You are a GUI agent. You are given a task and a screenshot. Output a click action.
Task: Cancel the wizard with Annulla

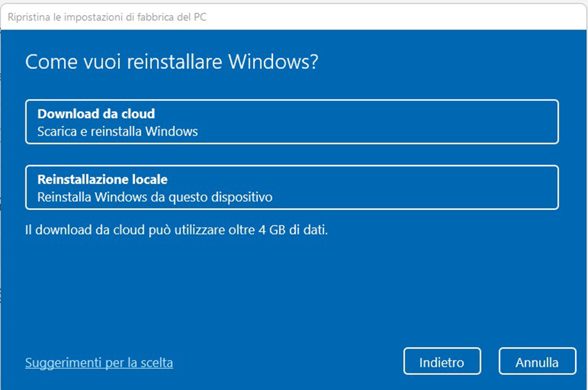tap(536, 362)
